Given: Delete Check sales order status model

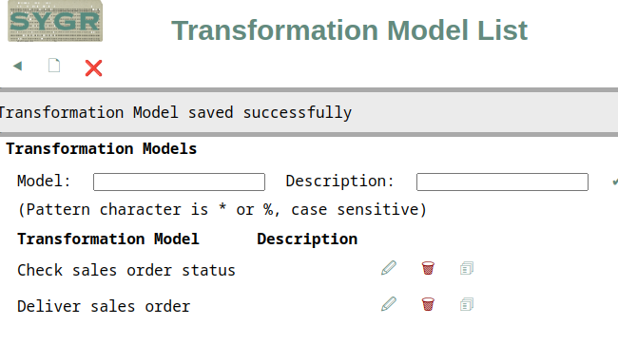Looking at the screenshot, I should [428, 268].
